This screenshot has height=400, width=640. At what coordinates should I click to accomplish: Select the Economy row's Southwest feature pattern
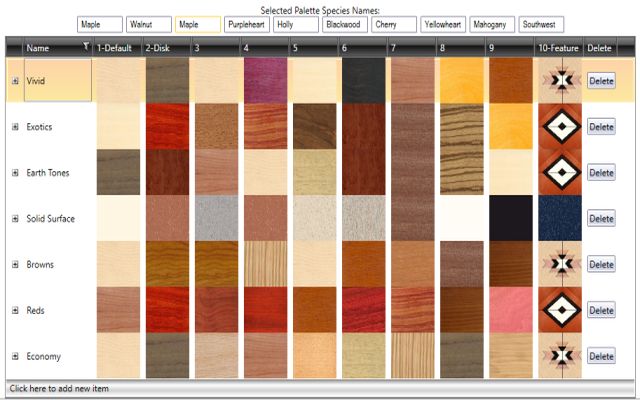click(559, 356)
